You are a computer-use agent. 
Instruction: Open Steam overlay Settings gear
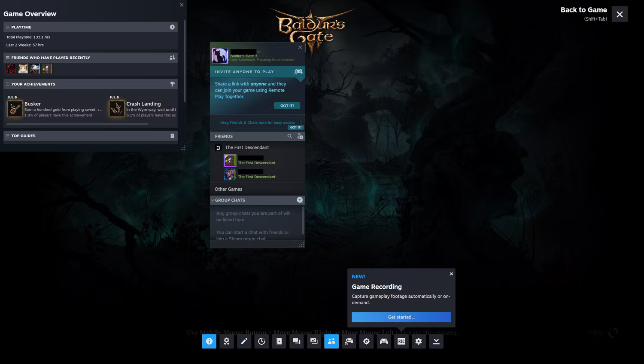419,341
